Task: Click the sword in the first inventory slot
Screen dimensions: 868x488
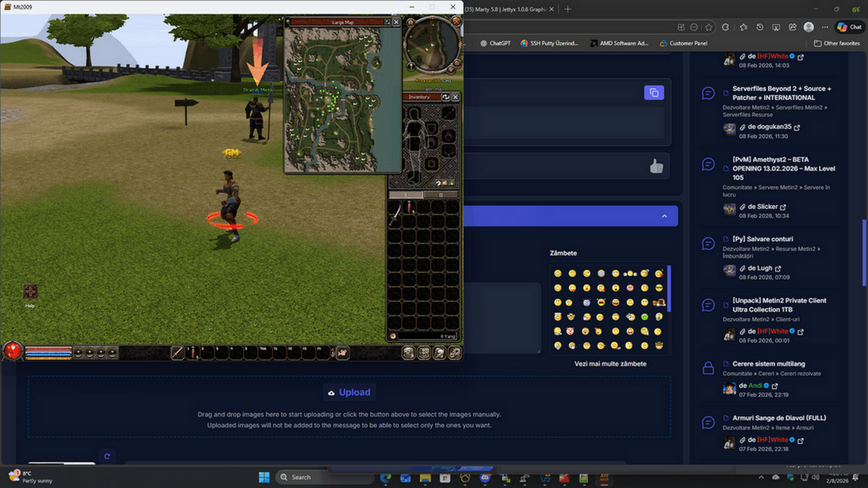Action: click(395, 214)
